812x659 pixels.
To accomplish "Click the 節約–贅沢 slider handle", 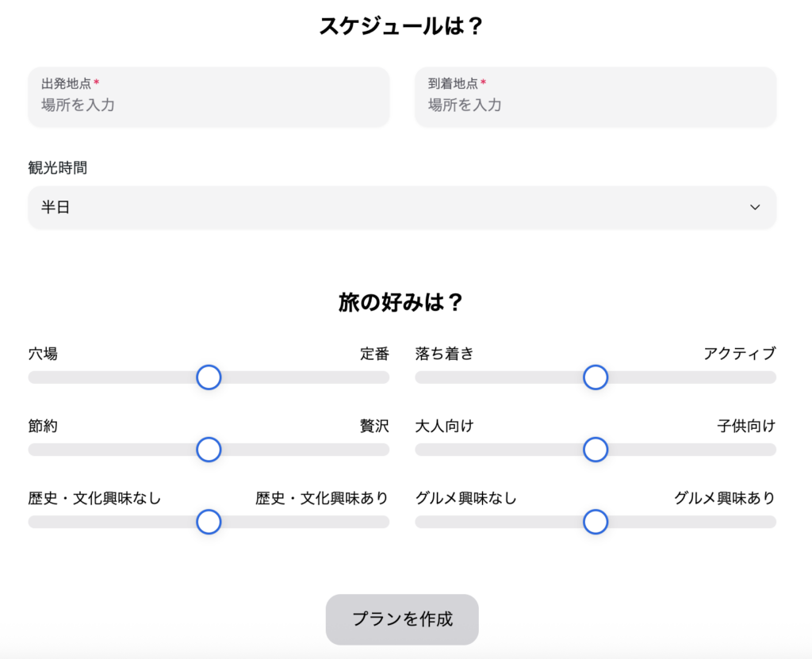I will tap(209, 450).
